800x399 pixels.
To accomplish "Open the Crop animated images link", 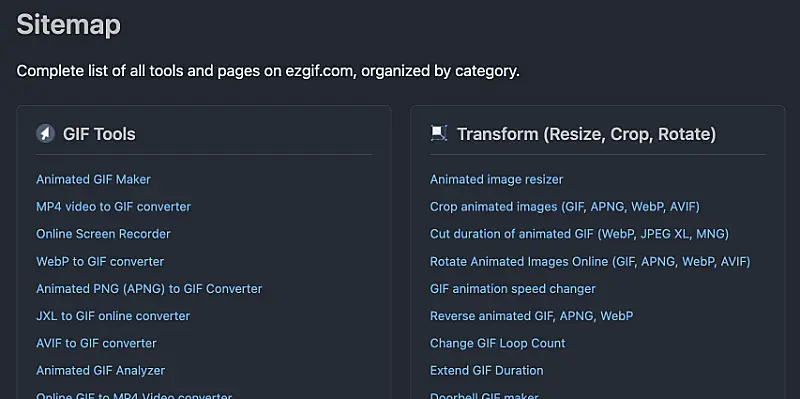I will [x=565, y=207].
